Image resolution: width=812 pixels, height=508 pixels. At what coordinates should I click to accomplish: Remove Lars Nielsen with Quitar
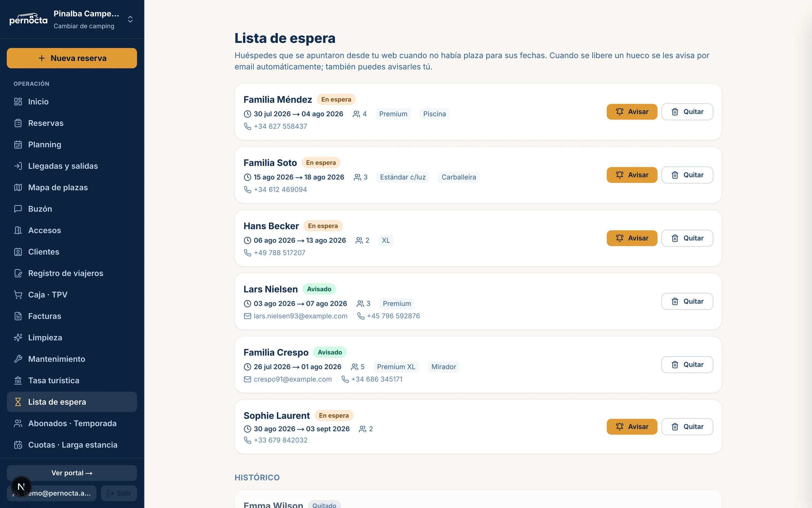coord(687,301)
